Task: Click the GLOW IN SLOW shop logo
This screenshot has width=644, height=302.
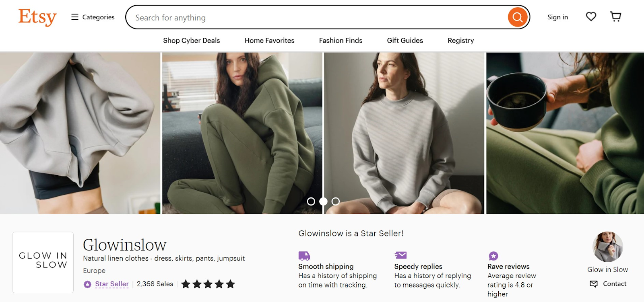Action: point(42,262)
